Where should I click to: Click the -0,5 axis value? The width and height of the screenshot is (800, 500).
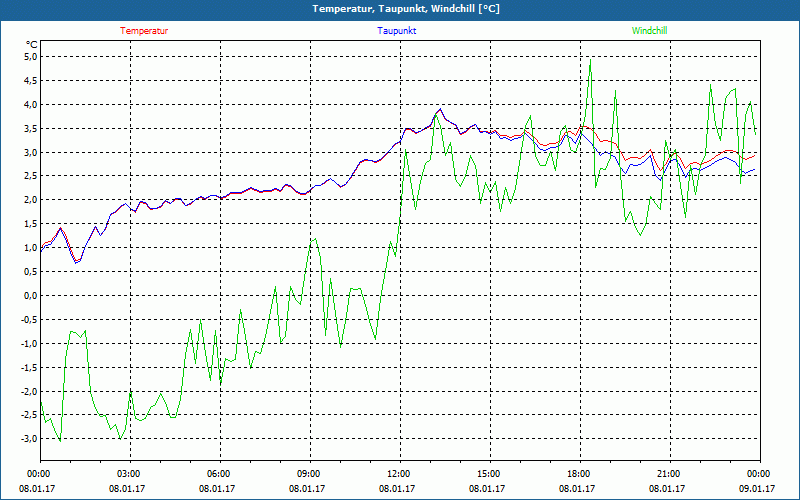pos(30,320)
